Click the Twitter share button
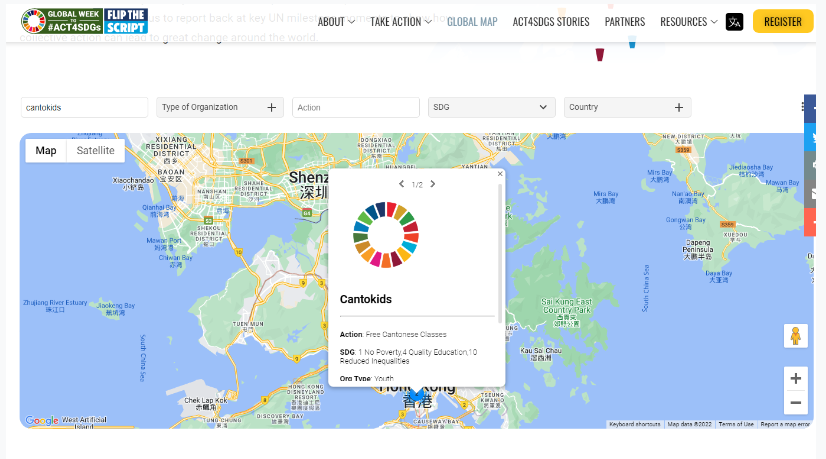Image resolution: width=826 pixels, height=459 pixels. click(x=811, y=138)
